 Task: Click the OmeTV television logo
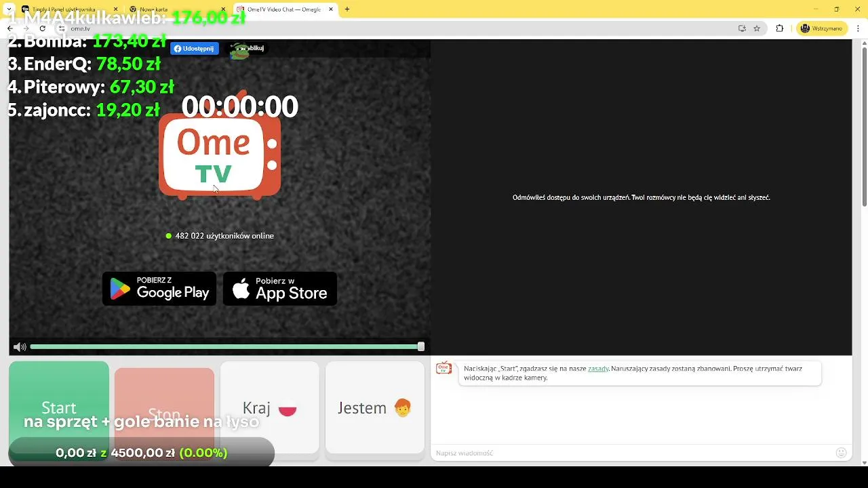coord(220,156)
